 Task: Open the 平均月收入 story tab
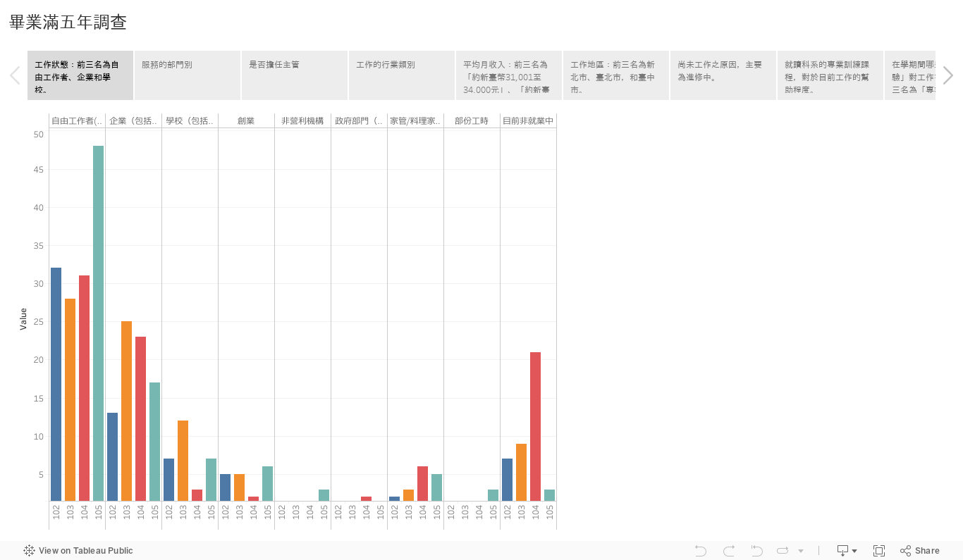(x=509, y=75)
